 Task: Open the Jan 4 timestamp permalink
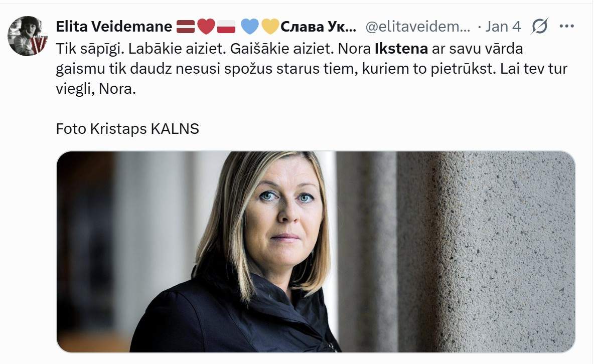click(x=503, y=27)
